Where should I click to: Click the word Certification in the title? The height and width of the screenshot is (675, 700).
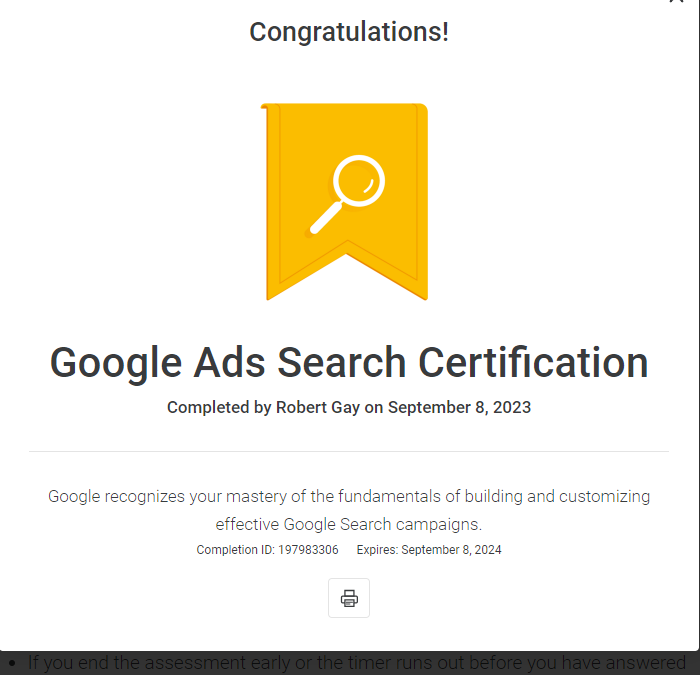coord(533,363)
